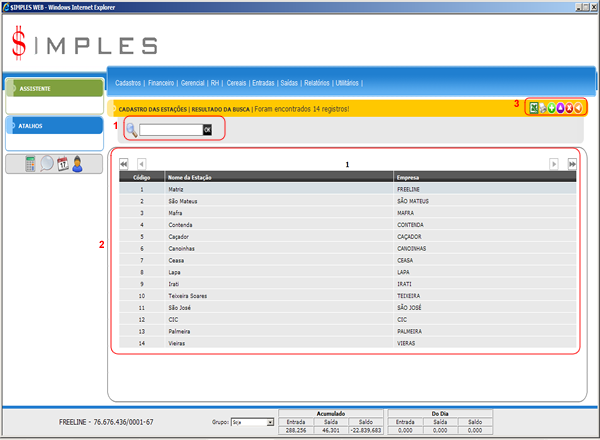Click inside the station search text field
The width and height of the screenshot is (600, 440).
click(x=170, y=129)
